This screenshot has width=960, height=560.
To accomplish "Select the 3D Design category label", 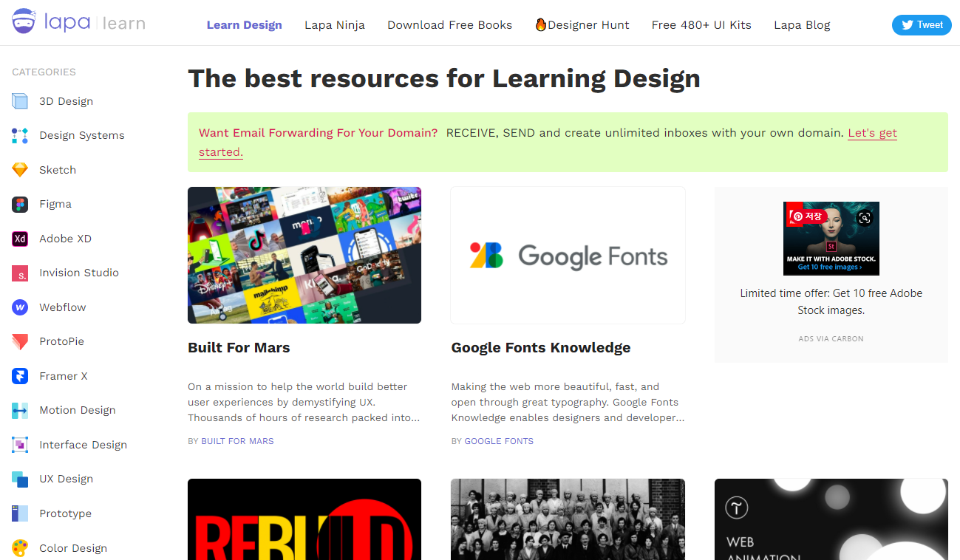I will [x=66, y=101].
